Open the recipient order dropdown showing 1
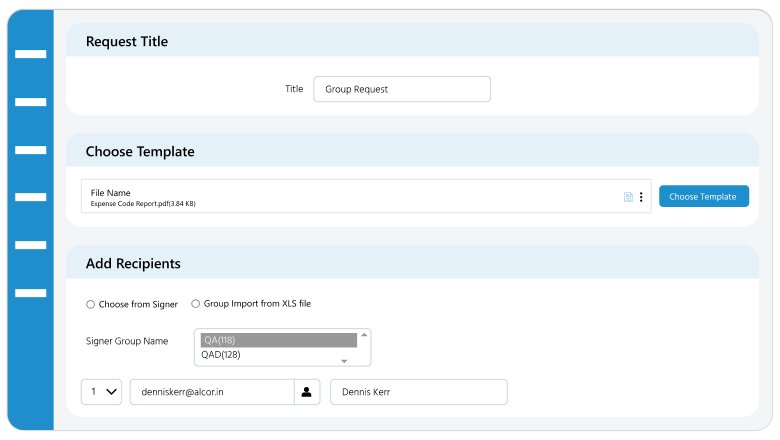780x440 pixels. [101, 392]
